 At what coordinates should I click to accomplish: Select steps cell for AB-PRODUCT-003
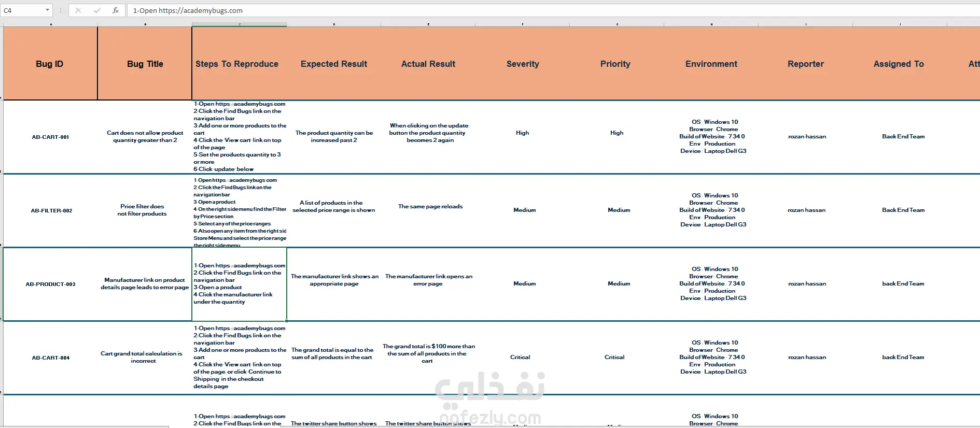[239, 284]
